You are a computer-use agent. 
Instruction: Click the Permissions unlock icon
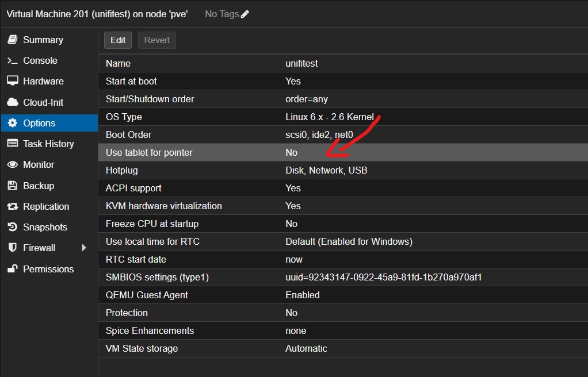(x=12, y=269)
